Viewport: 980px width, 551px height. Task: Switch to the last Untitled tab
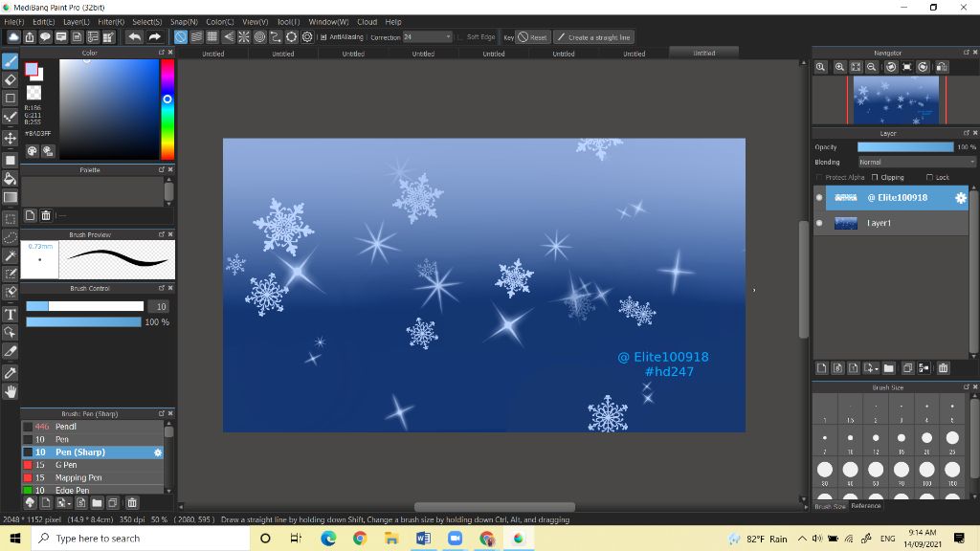tap(703, 54)
